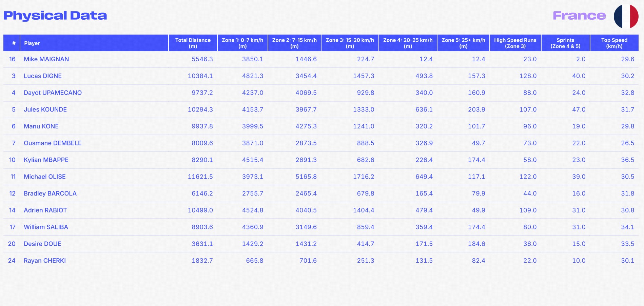
Task: Click High Speed Runs column header
Action: [515, 43]
